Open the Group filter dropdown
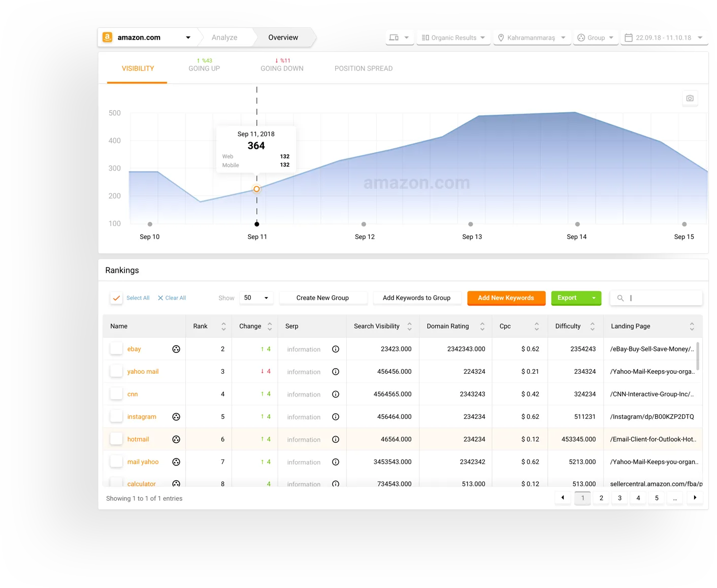Image resolution: width=717 pixels, height=588 pixels. click(596, 38)
